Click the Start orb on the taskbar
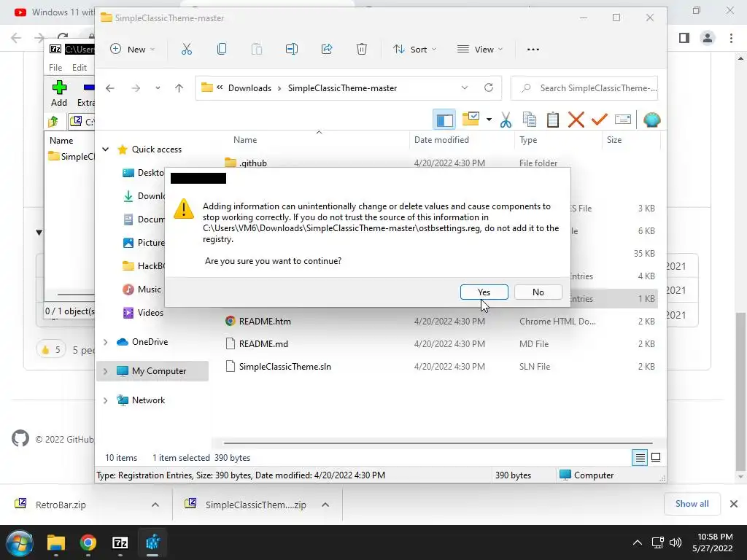The width and height of the screenshot is (747, 560). click(x=20, y=542)
